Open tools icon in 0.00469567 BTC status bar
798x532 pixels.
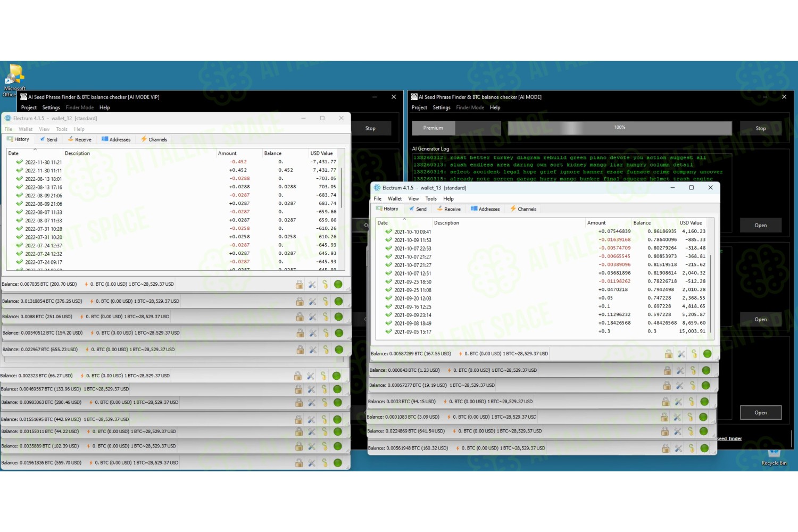[311, 389]
